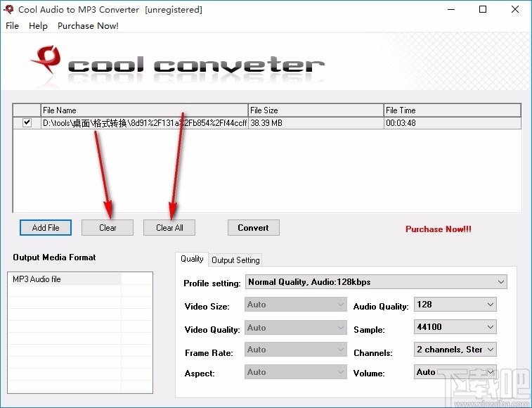Click the Add File button
The height and width of the screenshot is (408, 532).
[46, 228]
